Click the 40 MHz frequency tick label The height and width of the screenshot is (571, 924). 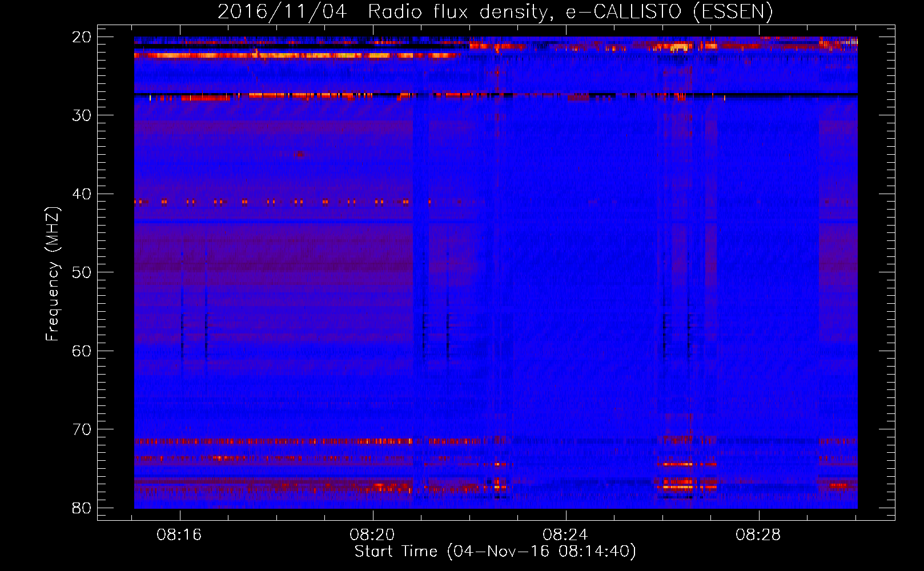click(x=82, y=194)
